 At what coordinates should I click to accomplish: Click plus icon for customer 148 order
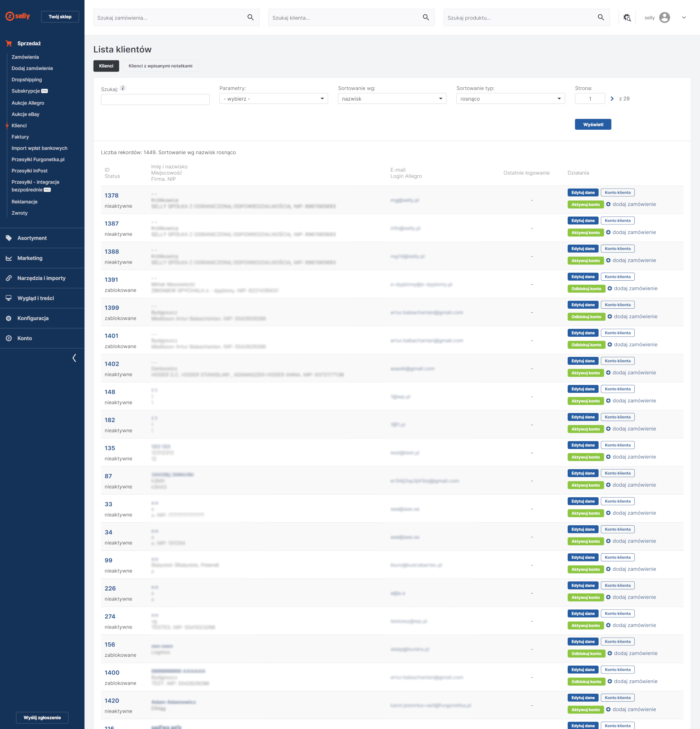(x=609, y=400)
